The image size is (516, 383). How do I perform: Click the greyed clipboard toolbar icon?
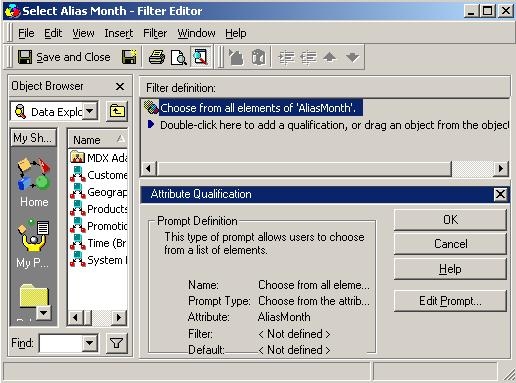point(258,57)
